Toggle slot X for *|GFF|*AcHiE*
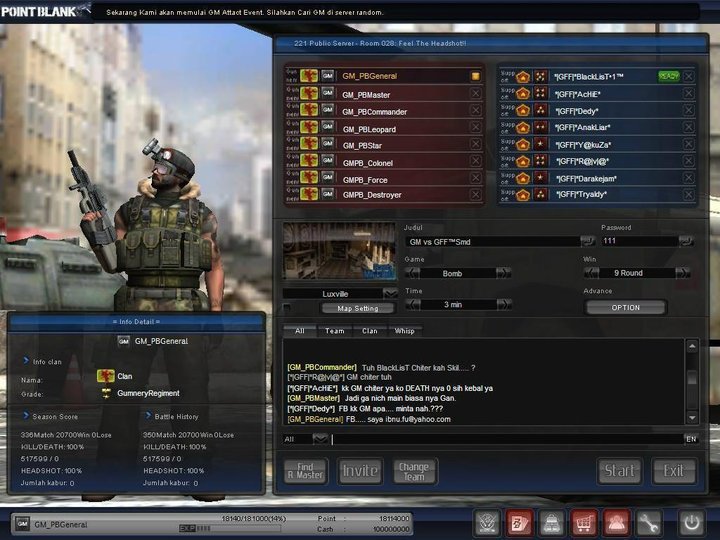 click(688, 93)
